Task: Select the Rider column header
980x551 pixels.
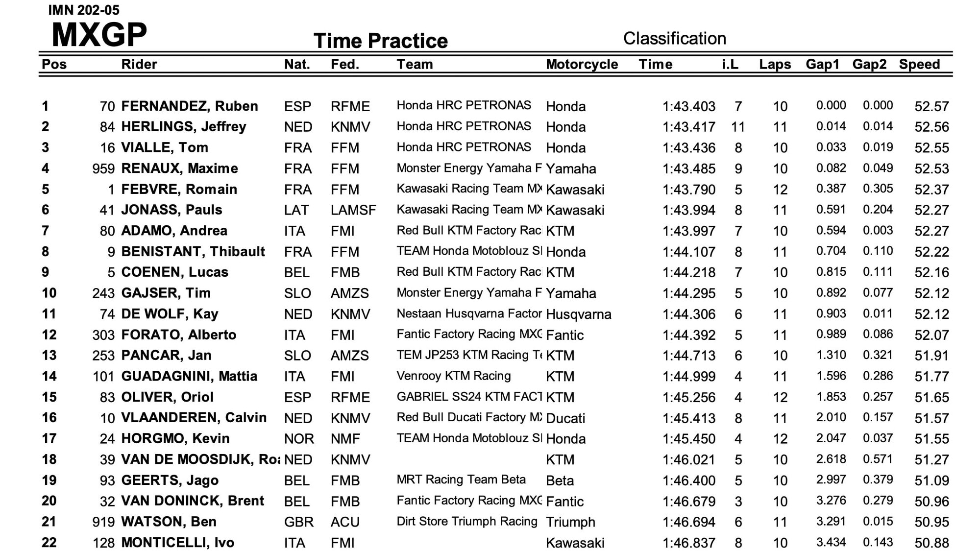Action: [139, 64]
